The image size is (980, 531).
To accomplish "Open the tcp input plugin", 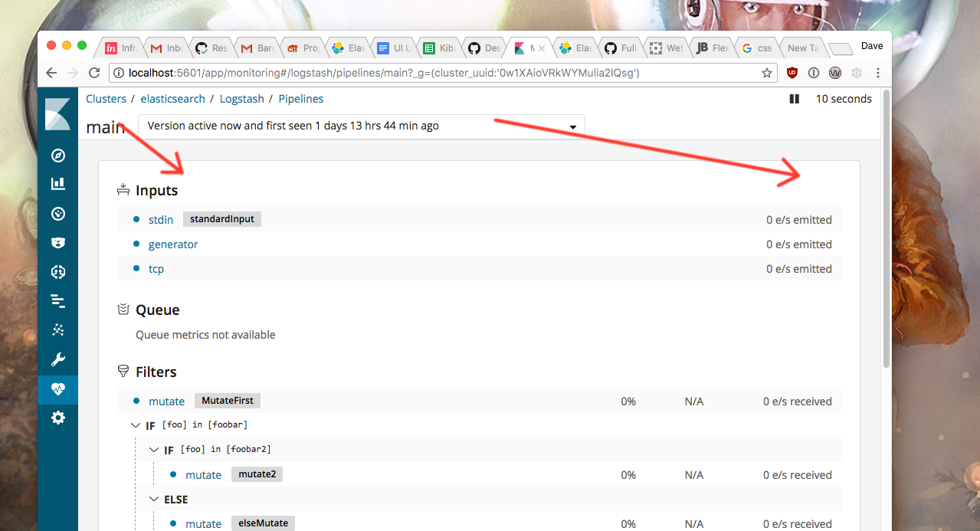I will point(156,269).
